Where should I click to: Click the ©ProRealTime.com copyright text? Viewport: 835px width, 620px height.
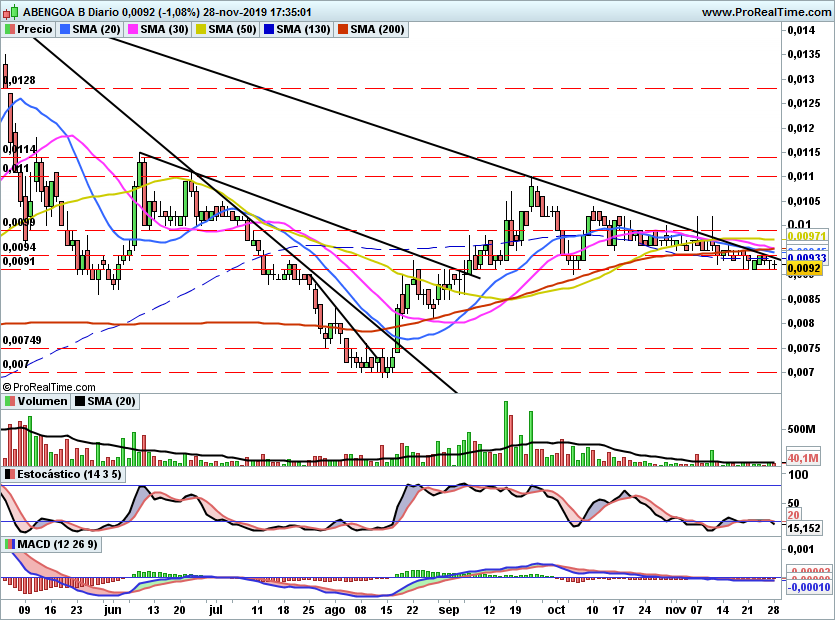(x=49, y=387)
